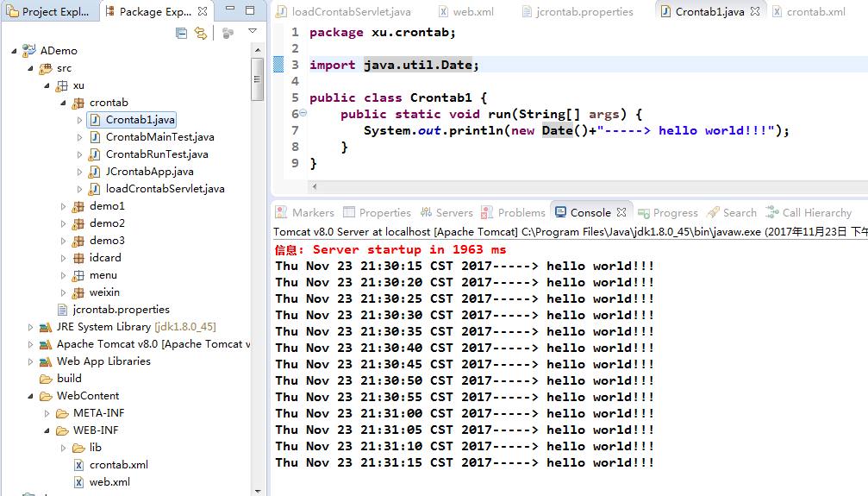The width and height of the screenshot is (868, 496).
Task: Click the crontab package icon
Action: [78, 103]
